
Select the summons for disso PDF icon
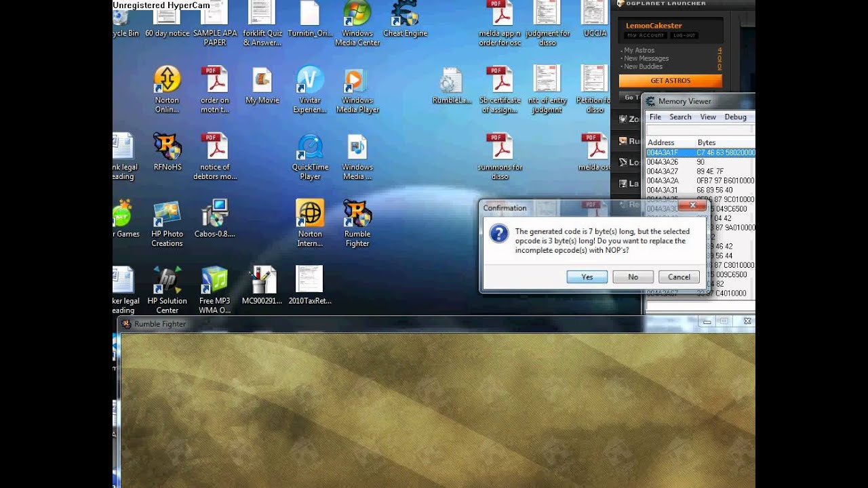pos(500,157)
